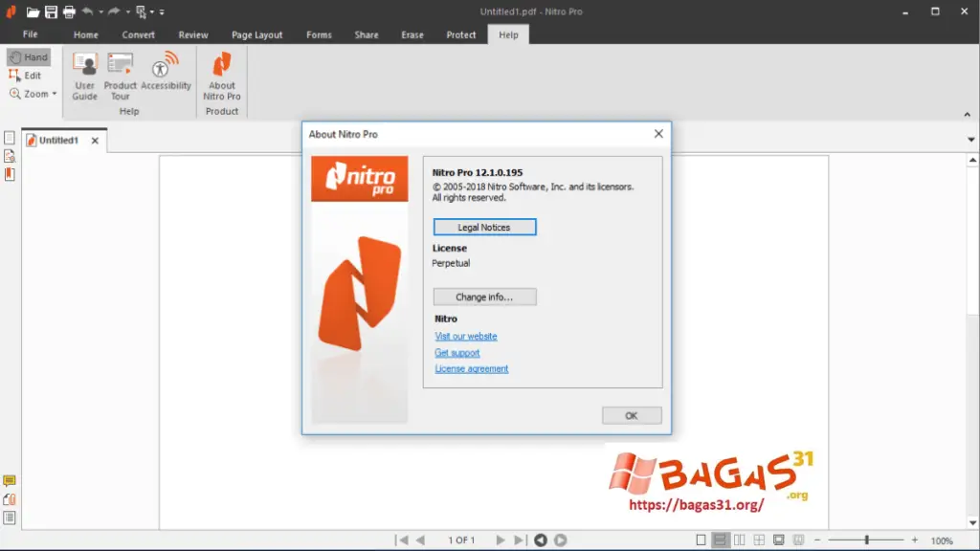Expand the Undo history dropdown arrow

click(x=100, y=11)
